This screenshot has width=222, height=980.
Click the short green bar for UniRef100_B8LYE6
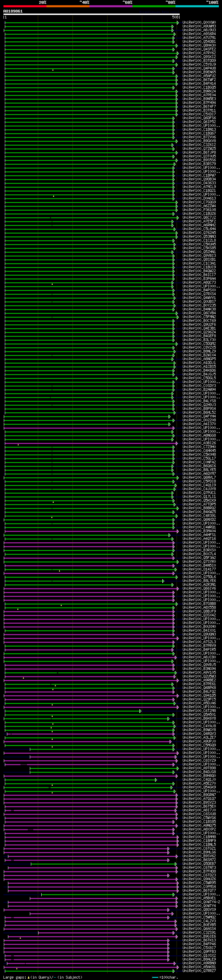(85, 581)
